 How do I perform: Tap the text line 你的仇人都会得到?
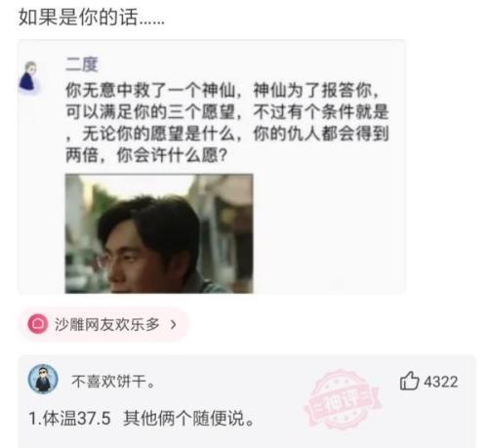pos(321,134)
